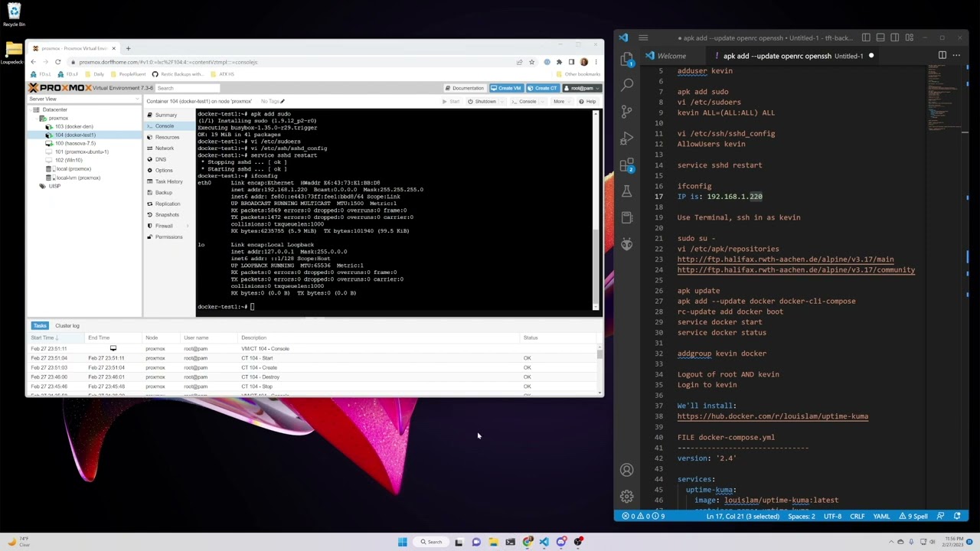Open the alpine v3.17 community repository link

click(795, 269)
